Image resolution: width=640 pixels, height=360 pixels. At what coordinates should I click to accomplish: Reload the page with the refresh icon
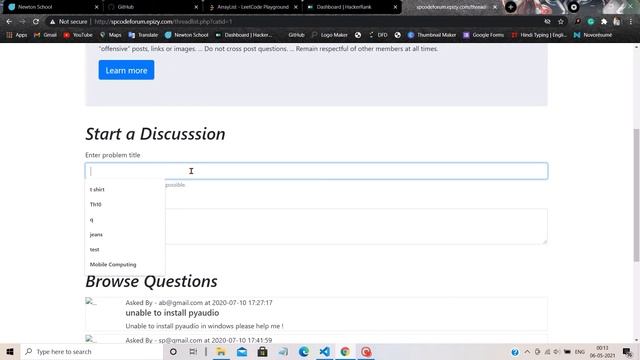click(x=36, y=22)
